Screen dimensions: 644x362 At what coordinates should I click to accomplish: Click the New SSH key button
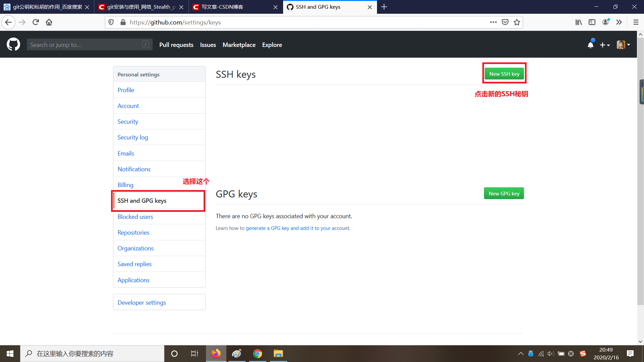504,74
